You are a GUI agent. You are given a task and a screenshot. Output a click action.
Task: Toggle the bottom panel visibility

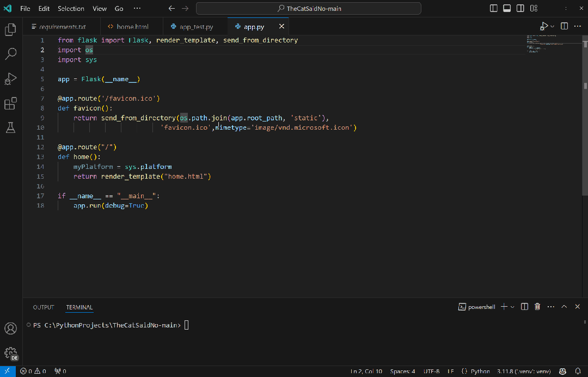[507, 8]
